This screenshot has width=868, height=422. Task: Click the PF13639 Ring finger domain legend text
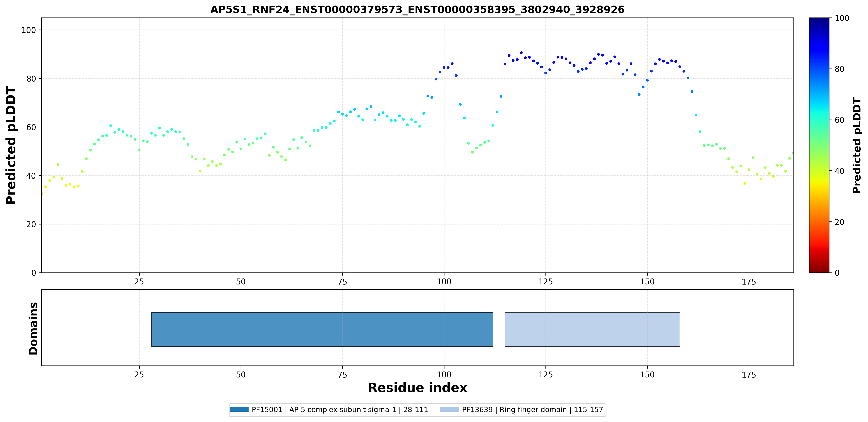point(532,410)
